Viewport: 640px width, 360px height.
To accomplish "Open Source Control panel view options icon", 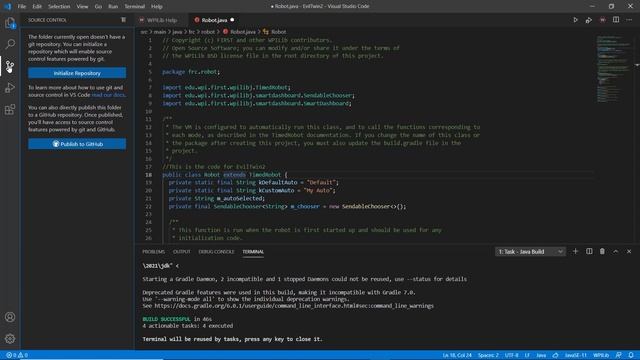I will 123,20.
